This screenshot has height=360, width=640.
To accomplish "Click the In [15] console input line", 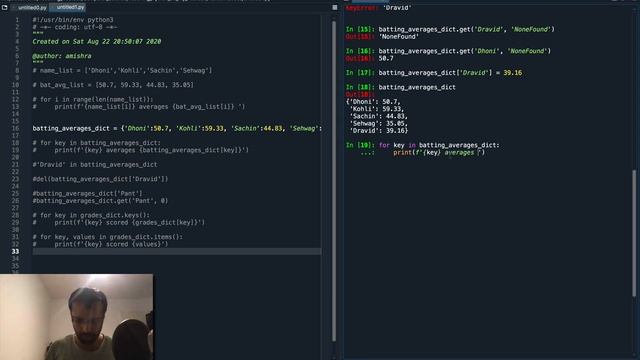I will point(450,29).
